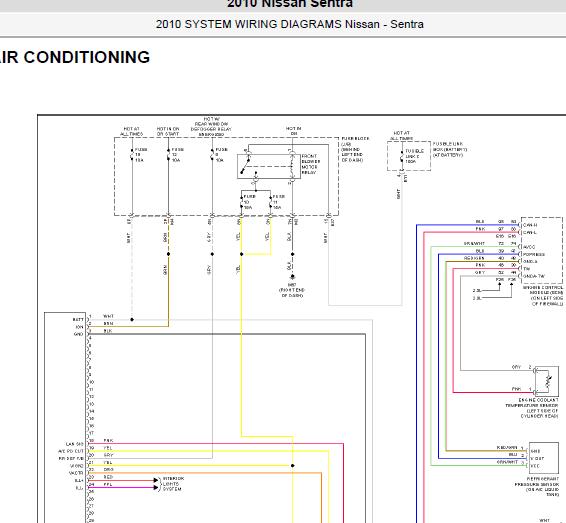This screenshot has height=523, width=566.
Task: Click the "ORG" wire label at pin 22
Action: coord(108,470)
